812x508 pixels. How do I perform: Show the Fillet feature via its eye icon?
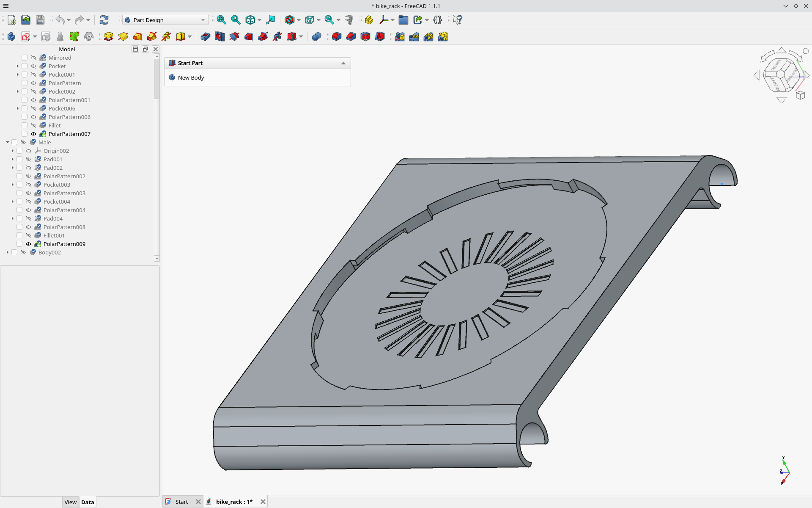[x=33, y=125]
